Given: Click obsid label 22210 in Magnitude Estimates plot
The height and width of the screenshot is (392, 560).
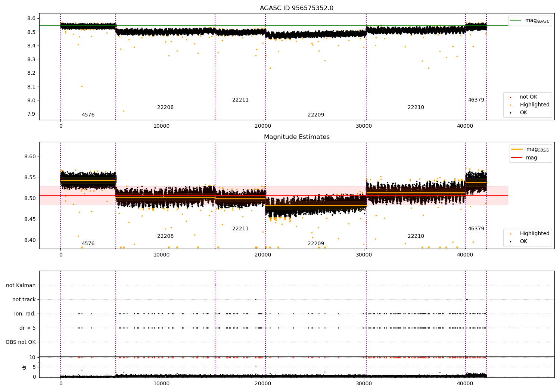Looking at the screenshot, I should pos(416,236).
